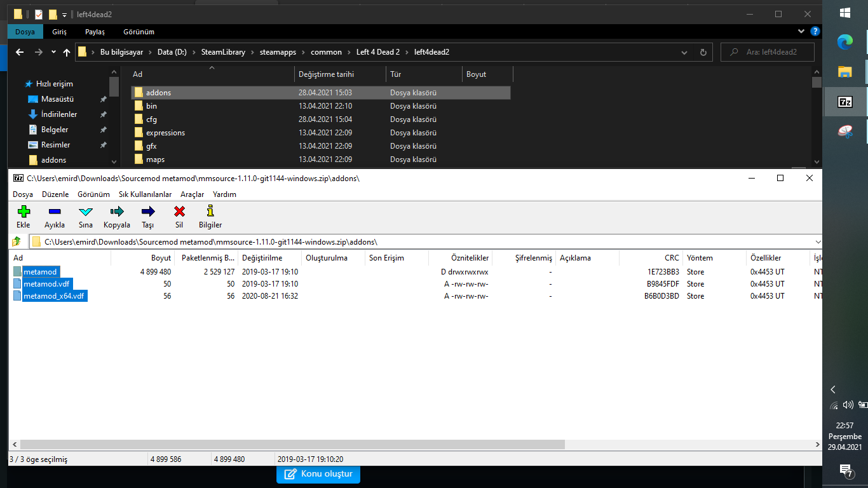Open the Yardım menu in 7-Zip
This screenshot has width=868, height=488.
tap(224, 194)
